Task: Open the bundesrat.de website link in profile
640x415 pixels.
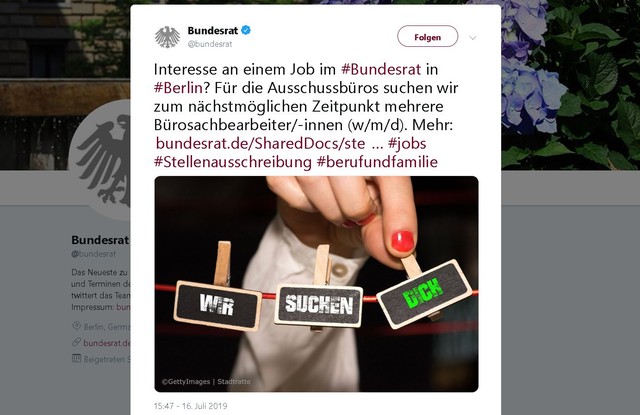Action: tap(107, 343)
